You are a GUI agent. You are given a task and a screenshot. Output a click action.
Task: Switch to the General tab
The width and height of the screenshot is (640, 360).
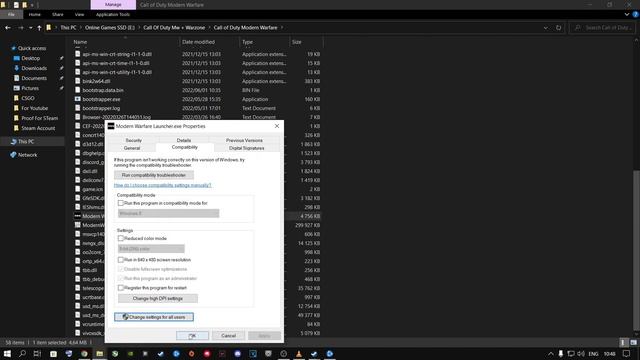[132, 148]
